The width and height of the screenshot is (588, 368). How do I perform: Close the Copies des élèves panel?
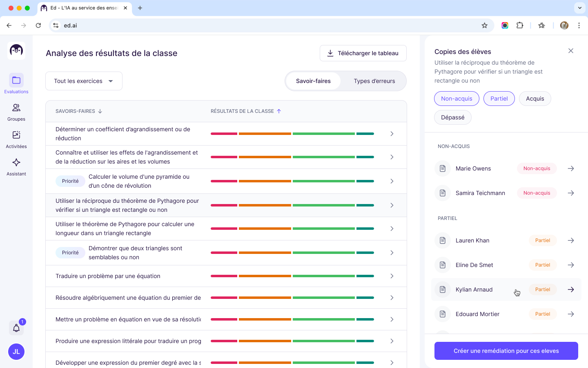point(571,51)
